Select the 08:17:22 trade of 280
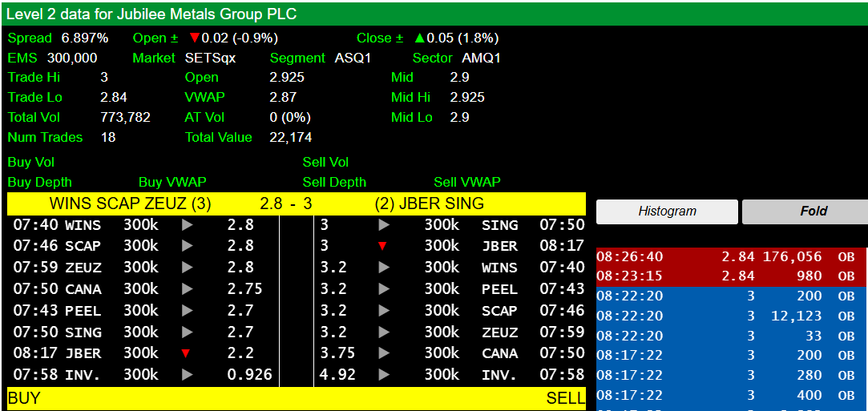This screenshot has height=411, width=868. click(x=732, y=375)
